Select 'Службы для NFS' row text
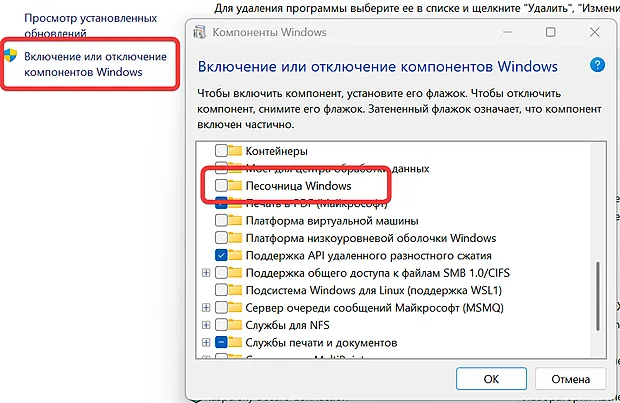Image resolution: width=620 pixels, height=403 pixels. [x=287, y=325]
